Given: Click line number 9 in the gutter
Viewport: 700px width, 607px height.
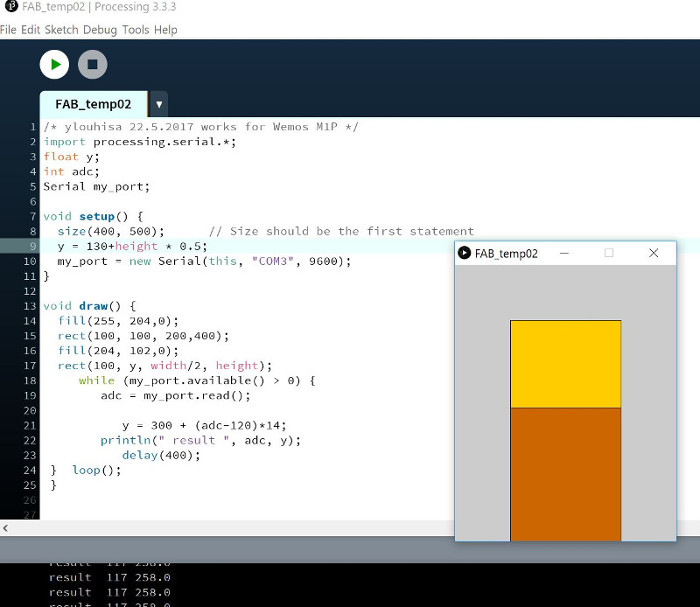Looking at the screenshot, I should [33, 246].
